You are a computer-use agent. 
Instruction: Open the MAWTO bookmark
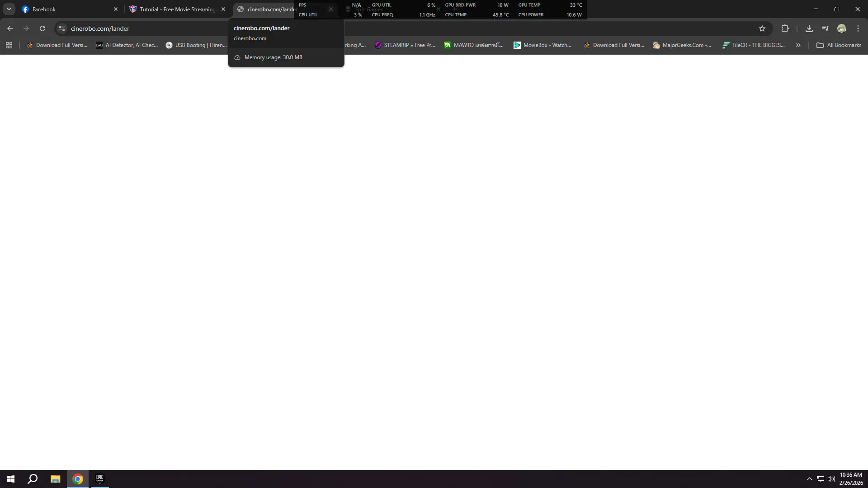pos(474,45)
